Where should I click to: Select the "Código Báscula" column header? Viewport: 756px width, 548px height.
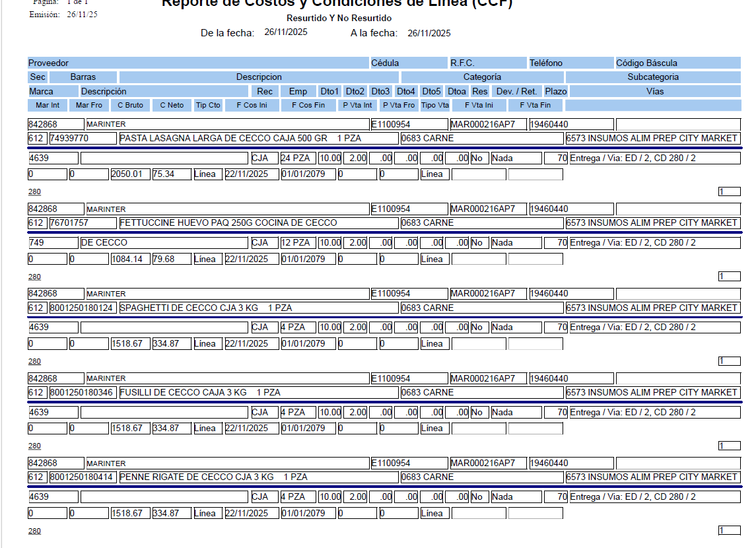[x=646, y=63]
